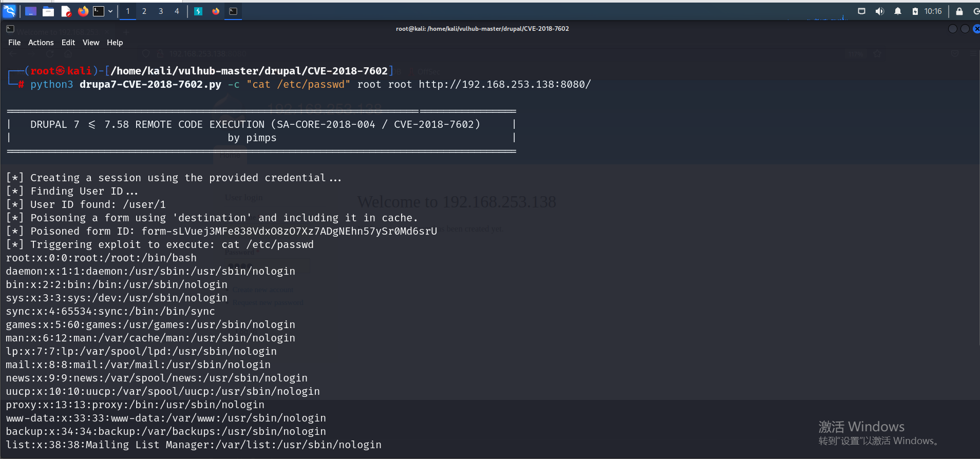Click the www-data passwd entry
980x459 pixels.
pyautogui.click(x=166, y=418)
